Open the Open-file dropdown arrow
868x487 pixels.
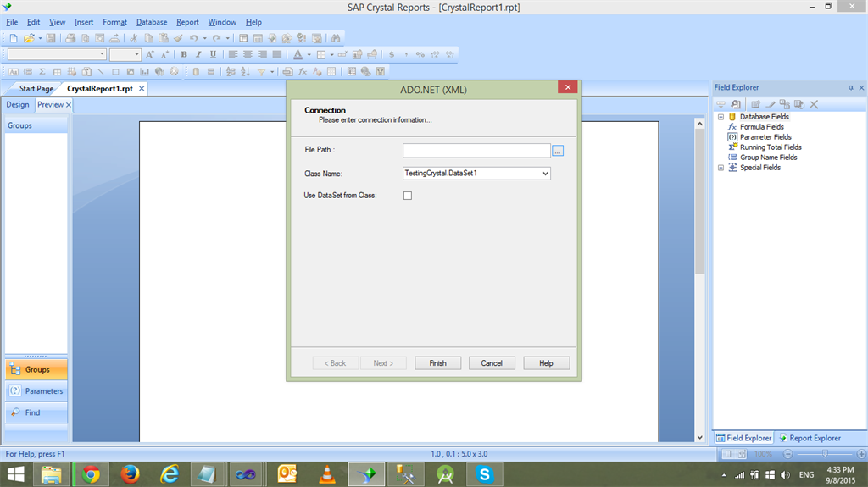[x=40, y=38]
